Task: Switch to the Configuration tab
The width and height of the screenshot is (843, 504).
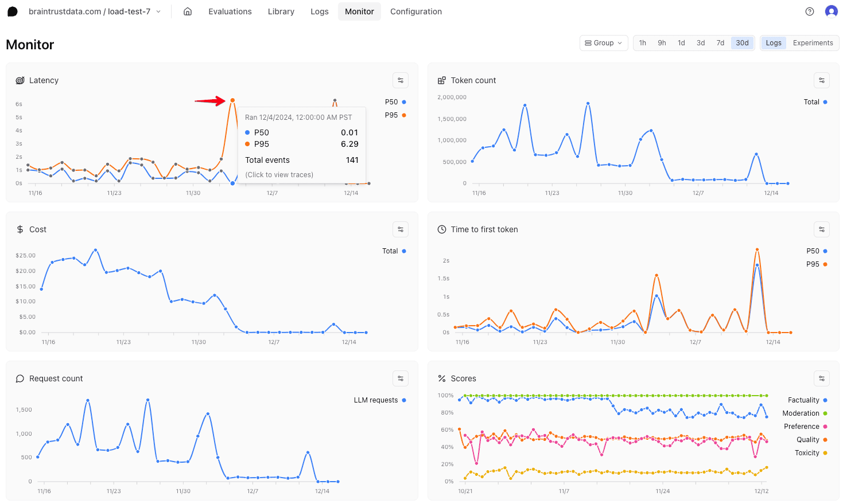Action: [416, 11]
